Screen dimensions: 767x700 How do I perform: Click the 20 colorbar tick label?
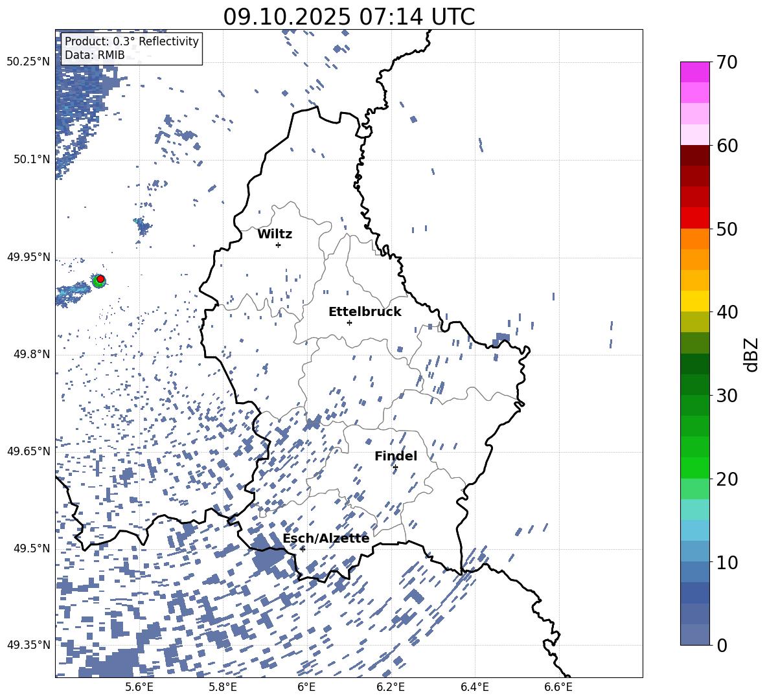(727, 479)
